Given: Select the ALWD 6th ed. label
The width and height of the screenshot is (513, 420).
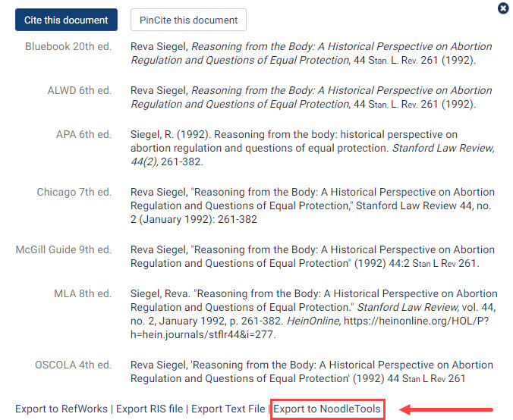Looking at the screenshot, I should coord(79,91).
